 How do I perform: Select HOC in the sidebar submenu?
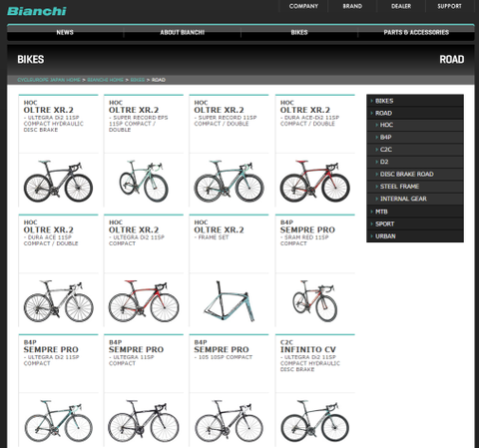click(415, 125)
